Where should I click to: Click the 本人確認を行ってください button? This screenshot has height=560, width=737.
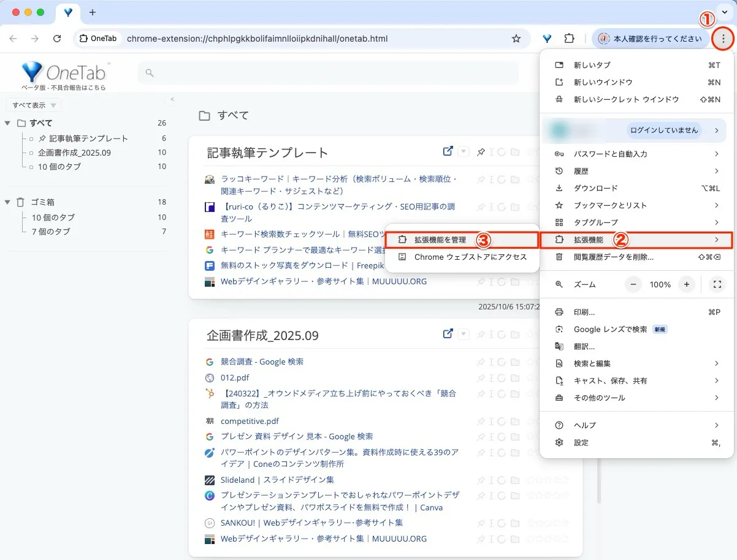[650, 39]
